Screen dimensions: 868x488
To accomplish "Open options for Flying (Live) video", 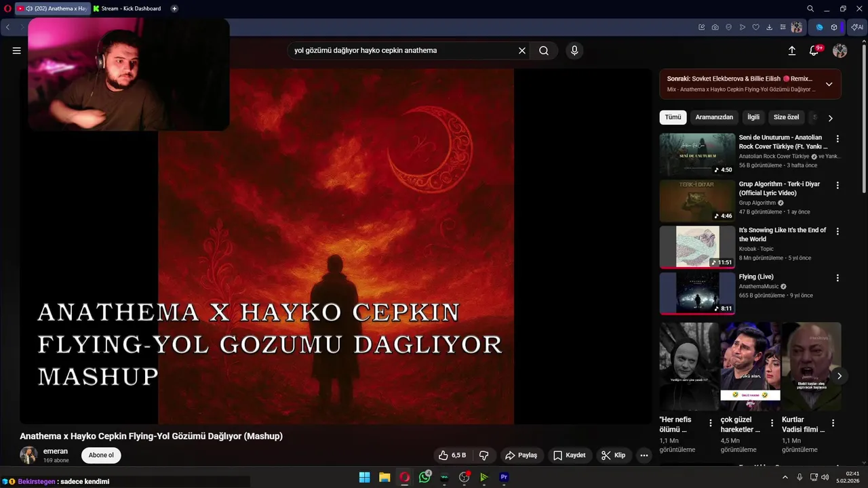I will 837,278.
